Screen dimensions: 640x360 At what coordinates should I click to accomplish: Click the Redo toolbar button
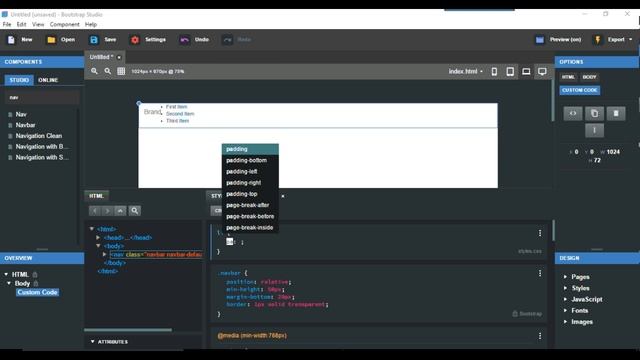[237, 40]
